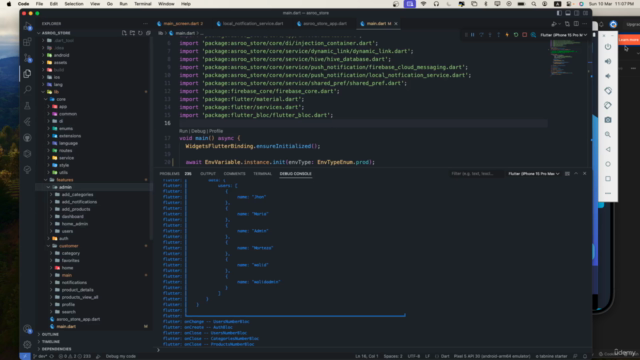
Task: Open the Testing flask view
Action: click(27, 106)
